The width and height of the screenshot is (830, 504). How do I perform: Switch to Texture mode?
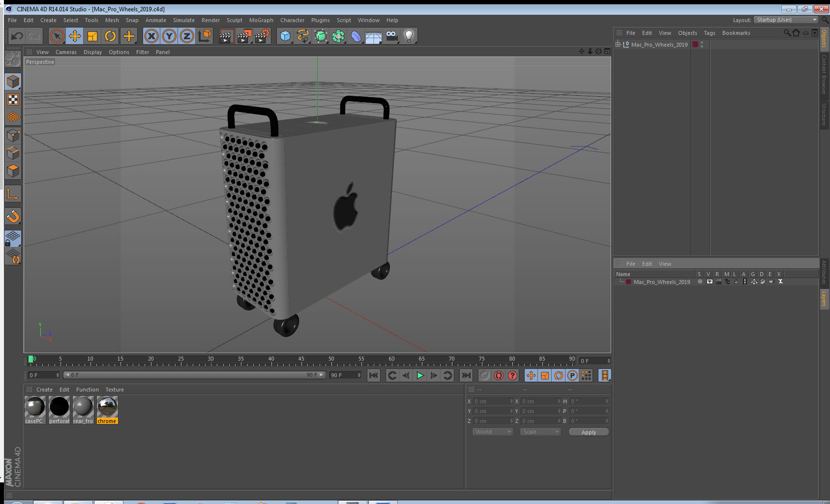(x=13, y=99)
